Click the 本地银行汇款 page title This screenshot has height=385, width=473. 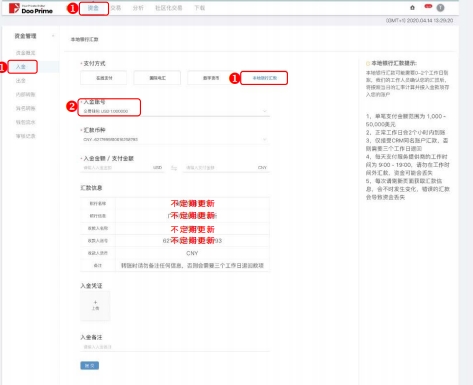click(x=84, y=39)
